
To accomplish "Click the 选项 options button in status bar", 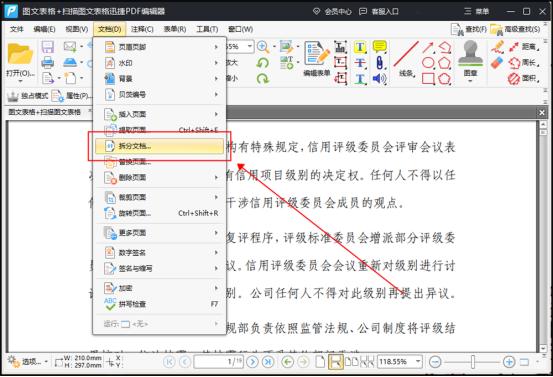I will [x=27, y=361].
